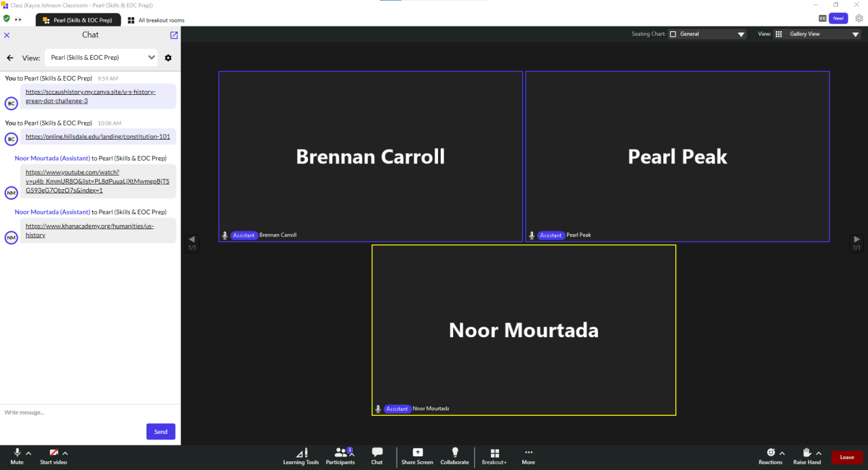Click Assistant badge on Pearl Peak tile
This screenshot has height=470, width=868.
pyautogui.click(x=551, y=235)
